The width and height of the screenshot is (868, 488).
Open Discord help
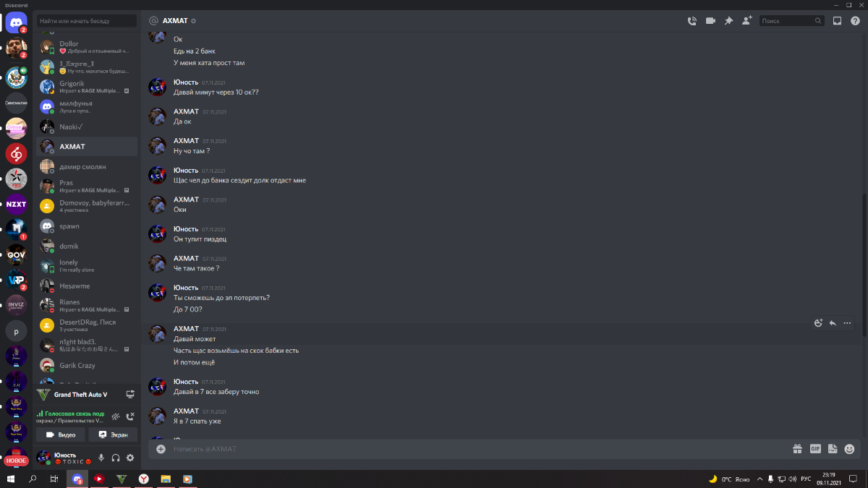click(856, 21)
